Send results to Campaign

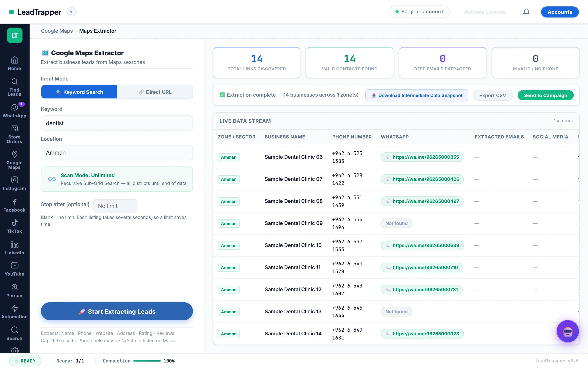click(546, 95)
